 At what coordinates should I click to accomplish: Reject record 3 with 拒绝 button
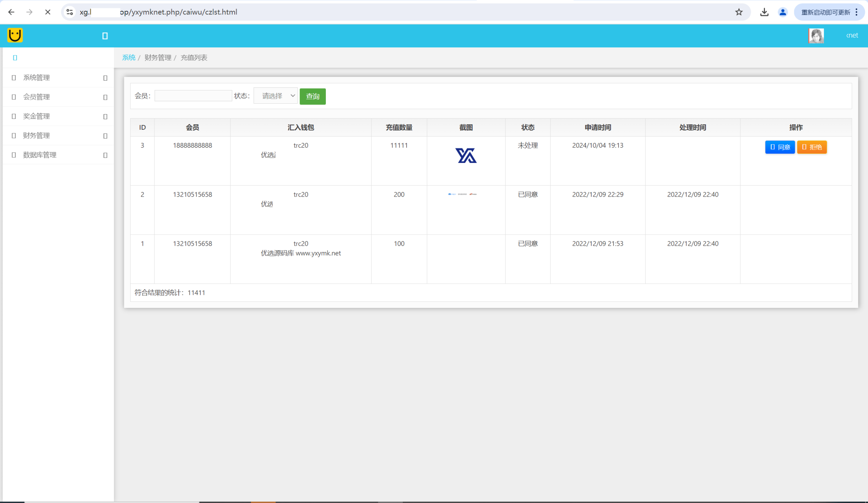pyautogui.click(x=812, y=147)
